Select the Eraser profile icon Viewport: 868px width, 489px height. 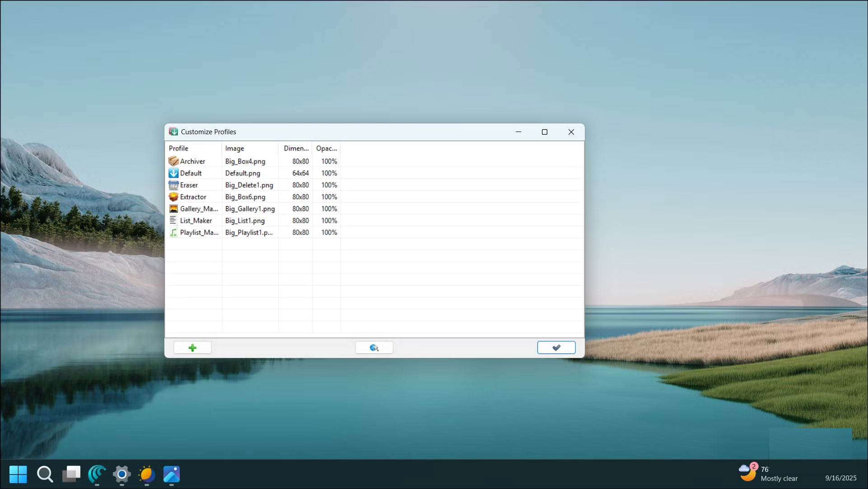click(x=174, y=185)
